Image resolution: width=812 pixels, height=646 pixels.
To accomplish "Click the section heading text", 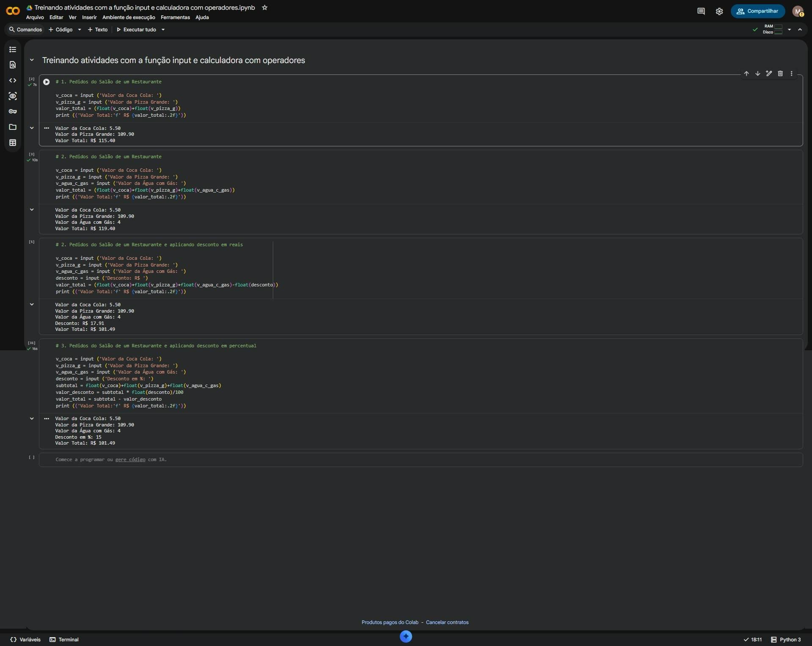I will (173, 60).
